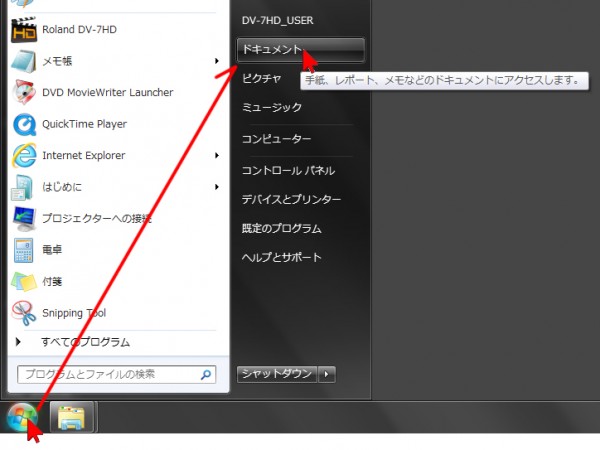Open the ミュージック folder
600x450 pixels.
(272, 108)
